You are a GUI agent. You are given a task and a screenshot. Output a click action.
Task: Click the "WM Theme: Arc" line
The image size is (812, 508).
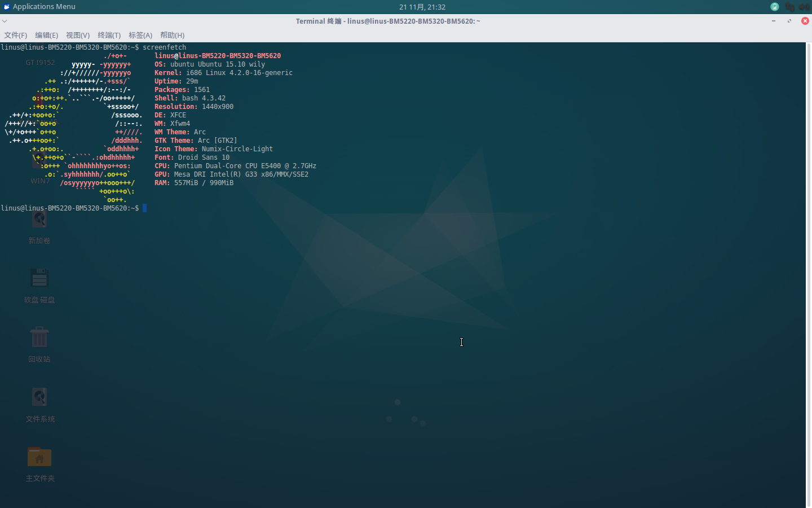coord(180,132)
